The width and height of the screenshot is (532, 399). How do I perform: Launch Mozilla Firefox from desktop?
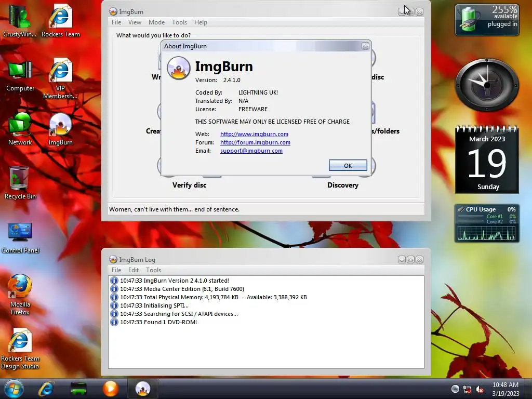[20, 295]
